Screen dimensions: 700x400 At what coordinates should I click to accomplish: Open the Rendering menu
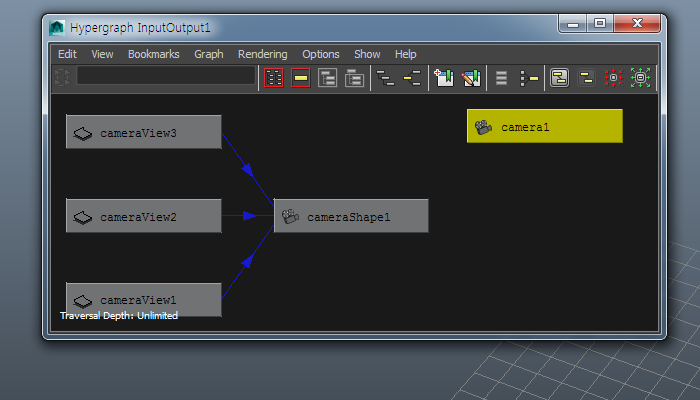click(x=262, y=54)
